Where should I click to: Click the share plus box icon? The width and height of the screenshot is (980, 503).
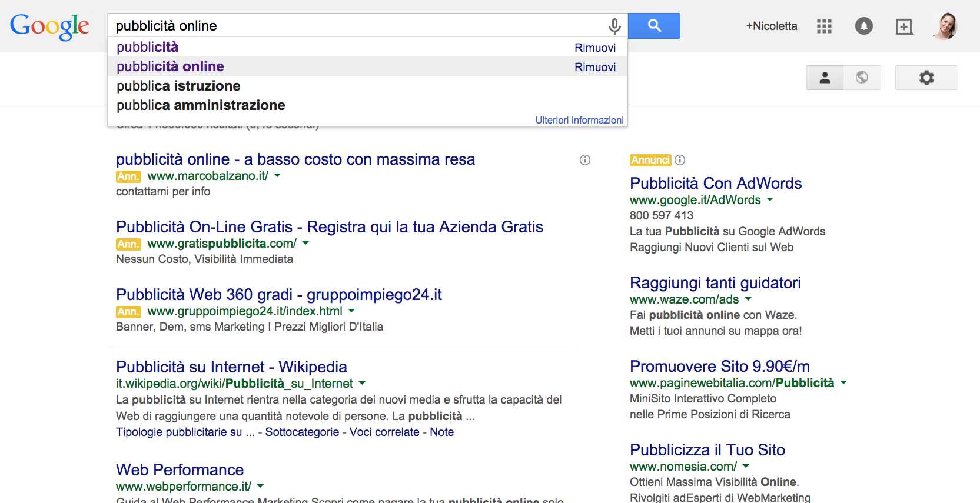pos(903,26)
